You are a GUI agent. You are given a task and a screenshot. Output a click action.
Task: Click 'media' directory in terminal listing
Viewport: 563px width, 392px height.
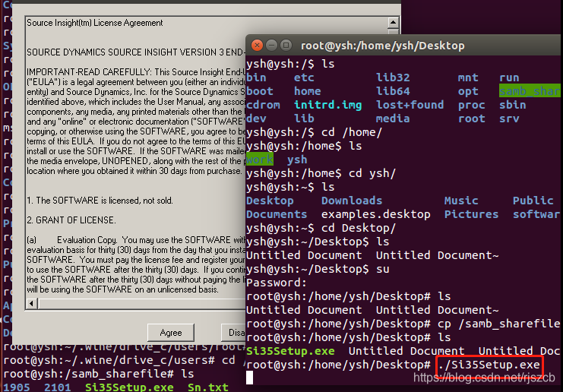click(393, 119)
